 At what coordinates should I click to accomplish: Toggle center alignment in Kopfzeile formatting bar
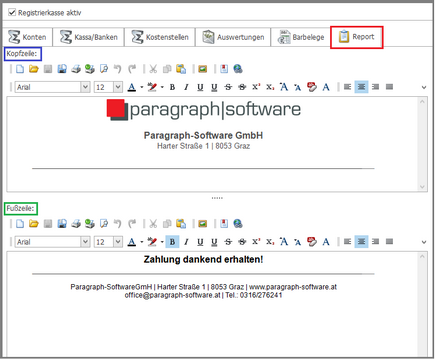[x=361, y=87]
